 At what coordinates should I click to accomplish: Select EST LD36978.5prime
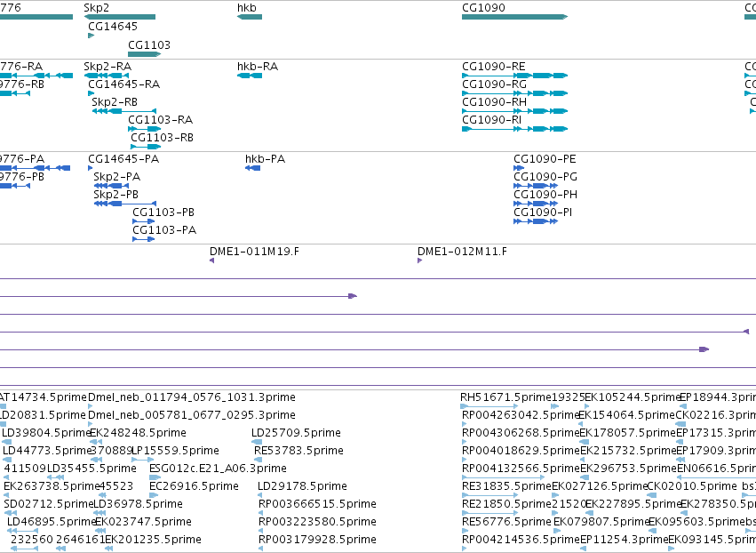pos(138,504)
